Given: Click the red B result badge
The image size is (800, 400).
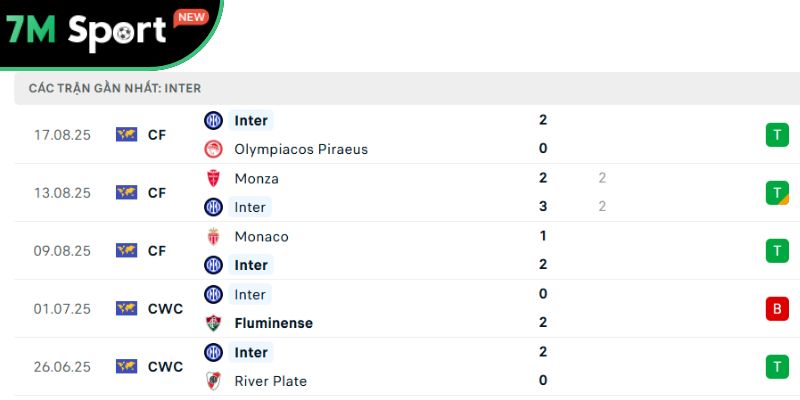Looking at the screenshot, I should [x=777, y=309].
